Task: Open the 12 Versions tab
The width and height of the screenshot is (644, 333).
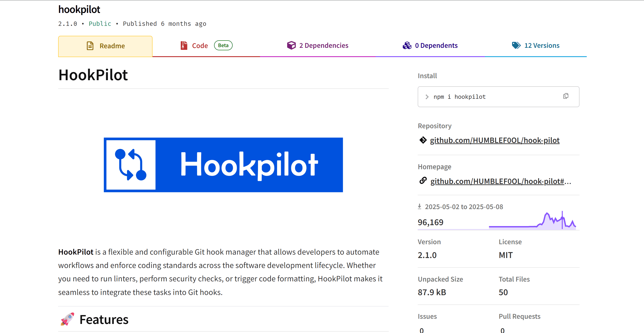Action: [542, 45]
